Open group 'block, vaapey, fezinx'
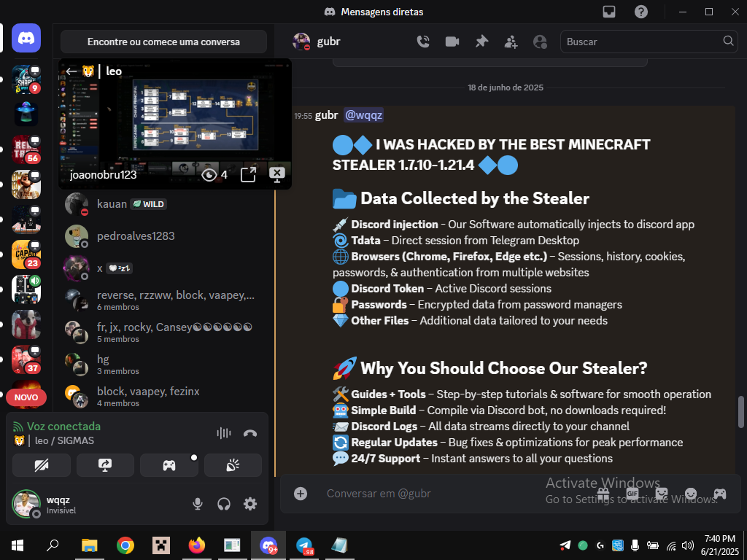747x560 pixels. pos(165,396)
